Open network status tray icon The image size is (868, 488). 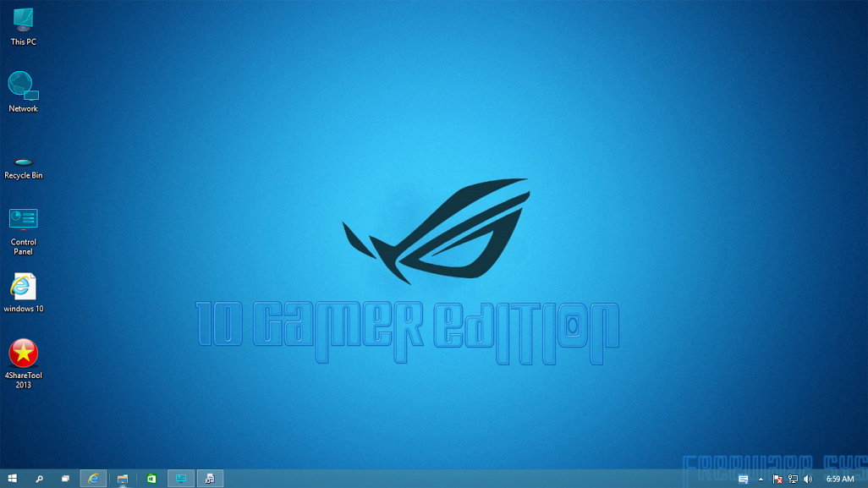click(793, 480)
